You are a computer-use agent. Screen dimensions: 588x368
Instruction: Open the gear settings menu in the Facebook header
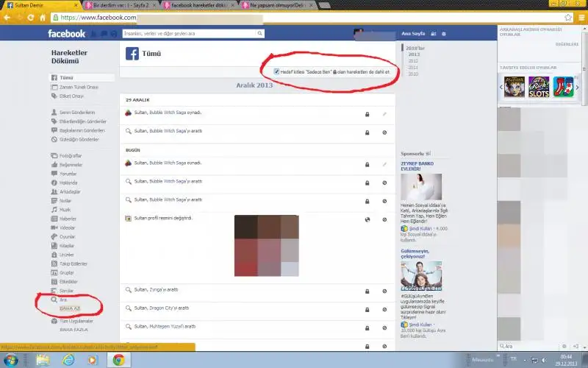tap(444, 33)
